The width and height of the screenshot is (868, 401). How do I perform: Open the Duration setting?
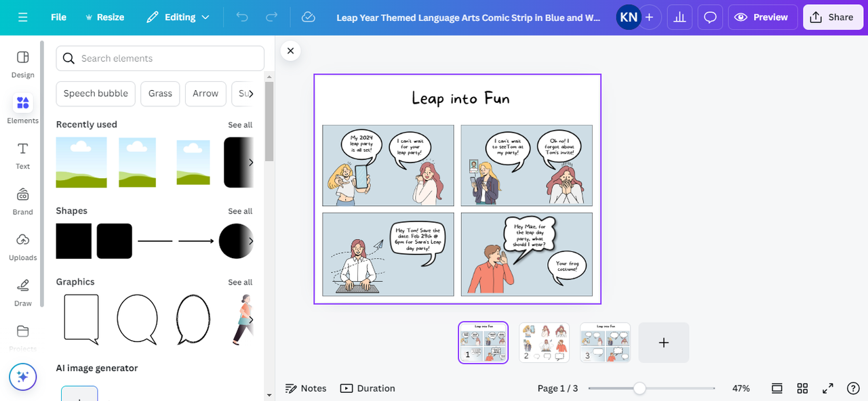coord(368,388)
